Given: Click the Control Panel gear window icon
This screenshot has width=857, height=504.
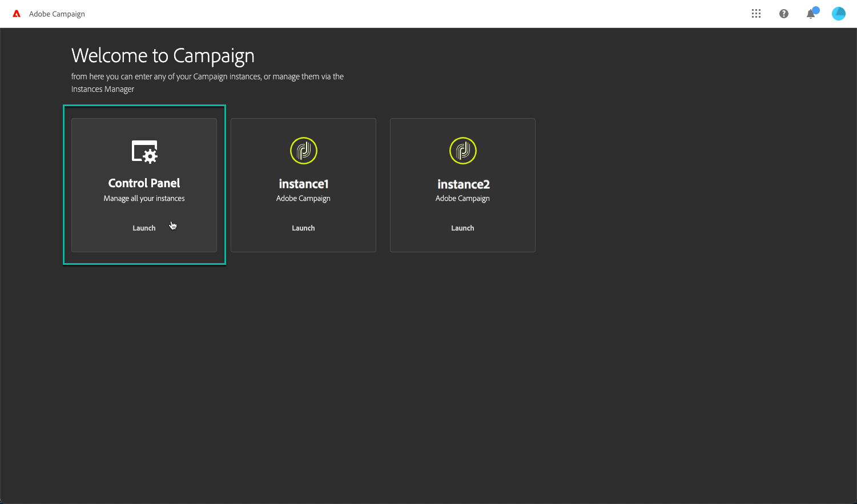Looking at the screenshot, I should [144, 152].
